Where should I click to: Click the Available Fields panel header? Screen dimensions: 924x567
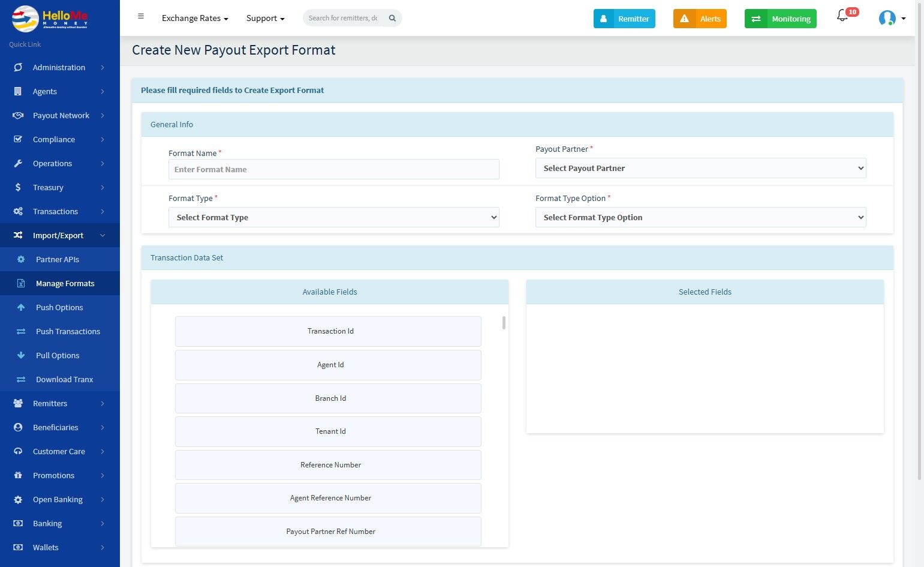tap(330, 292)
